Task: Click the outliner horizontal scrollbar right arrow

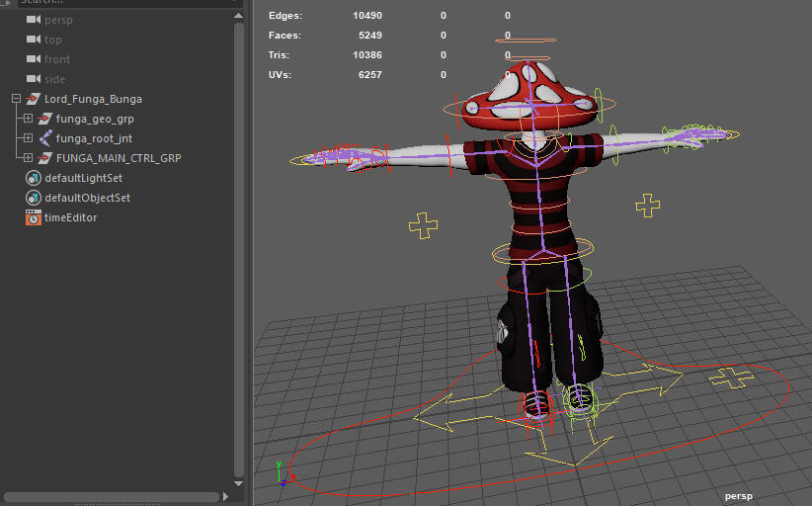Action: pos(225,497)
